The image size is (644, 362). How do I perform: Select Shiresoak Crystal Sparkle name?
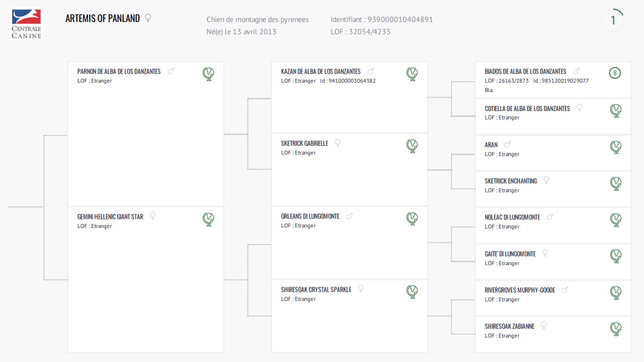pos(316,290)
